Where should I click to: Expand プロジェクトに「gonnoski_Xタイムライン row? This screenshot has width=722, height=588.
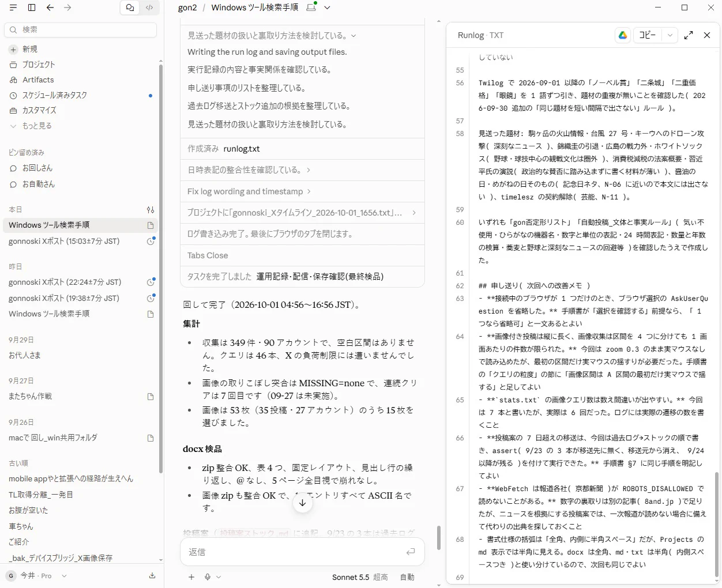pyautogui.click(x=303, y=213)
